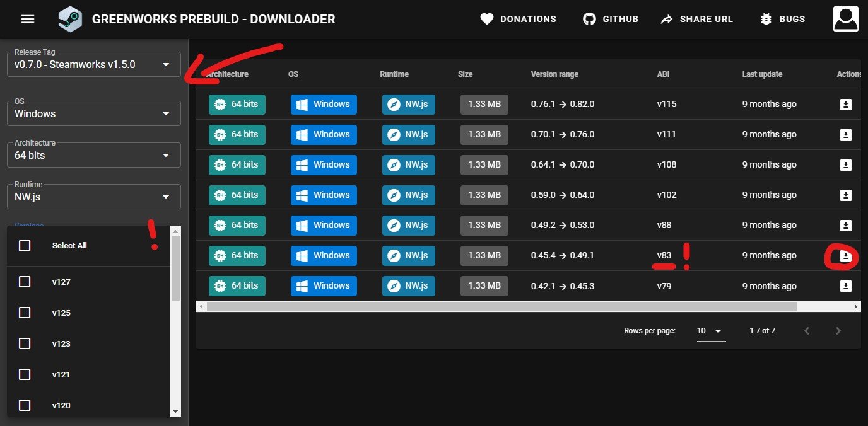
Task: Tick the Select All checkbox
Action: pyautogui.click(x=25, y=246)
